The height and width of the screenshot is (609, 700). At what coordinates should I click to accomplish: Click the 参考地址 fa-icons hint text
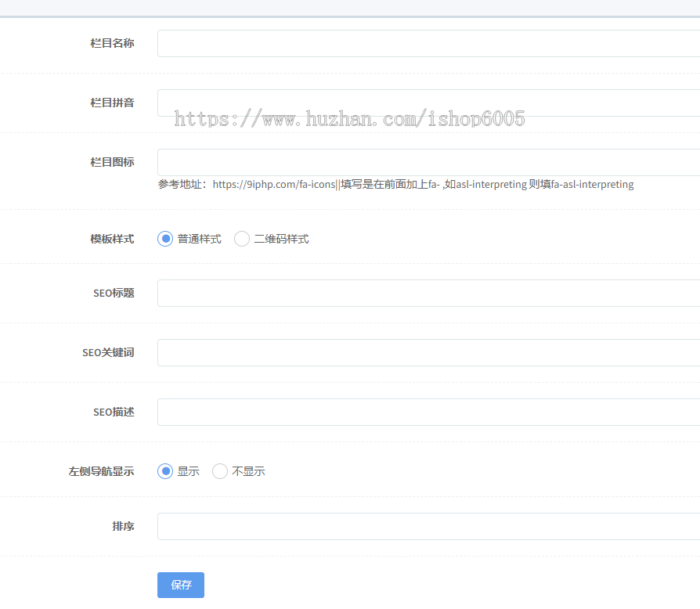(395, 184)
